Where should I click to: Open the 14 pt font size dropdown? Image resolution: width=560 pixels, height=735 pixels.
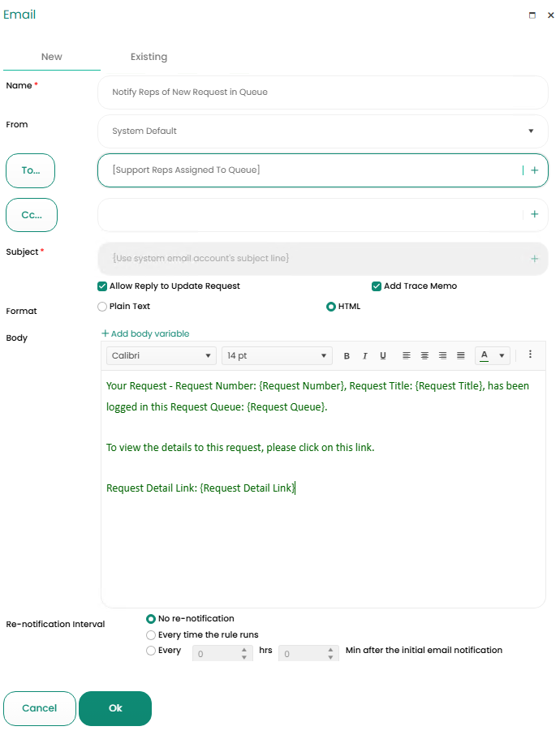click(x=277, y=356)
